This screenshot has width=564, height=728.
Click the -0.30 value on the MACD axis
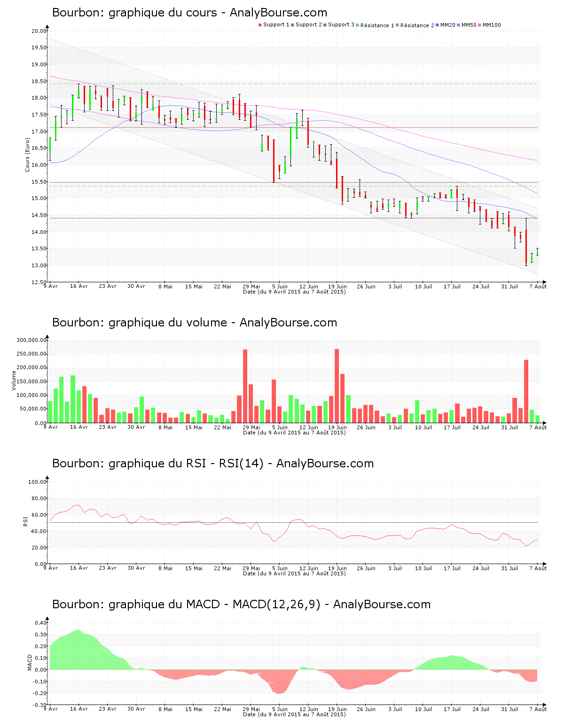pyautogui.click(x=40, y=705)
